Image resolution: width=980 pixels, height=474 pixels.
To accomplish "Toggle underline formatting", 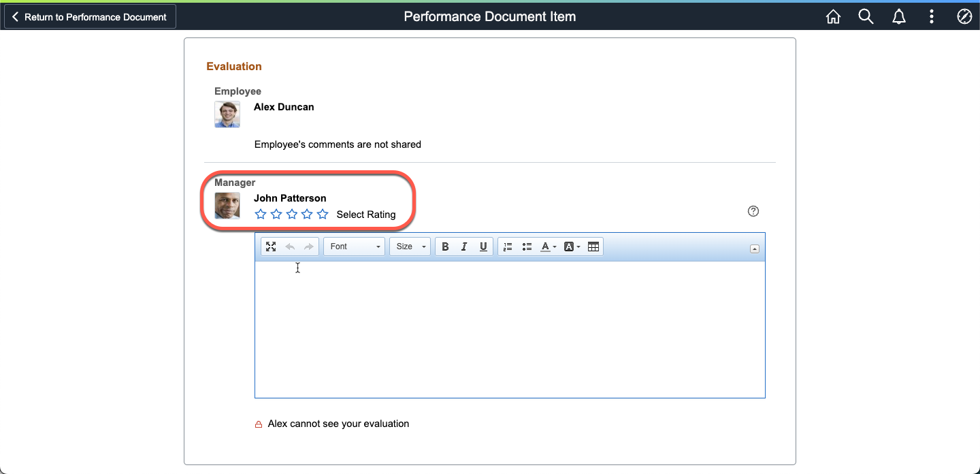I will tap(483, 247).
